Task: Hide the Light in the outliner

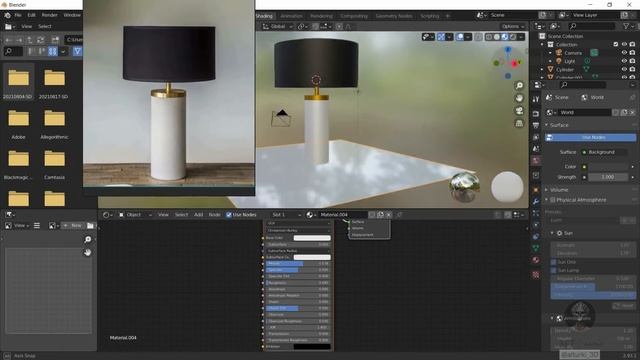Action: pos(624,61)
